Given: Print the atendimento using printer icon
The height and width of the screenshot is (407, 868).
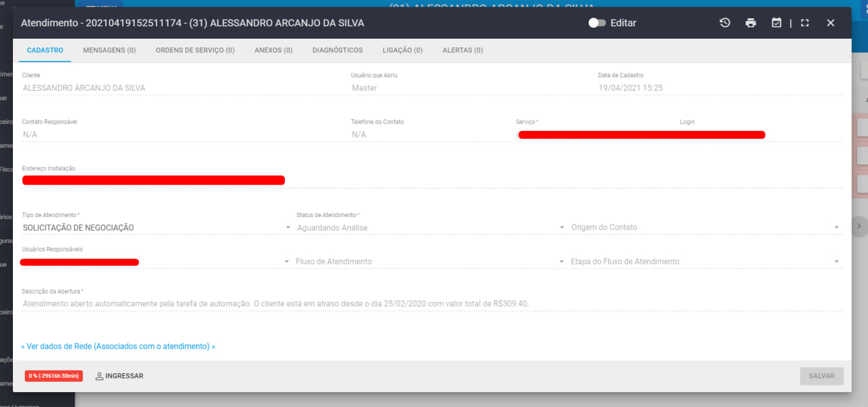Looking at the screenshot, I should (x=751, y=23).
